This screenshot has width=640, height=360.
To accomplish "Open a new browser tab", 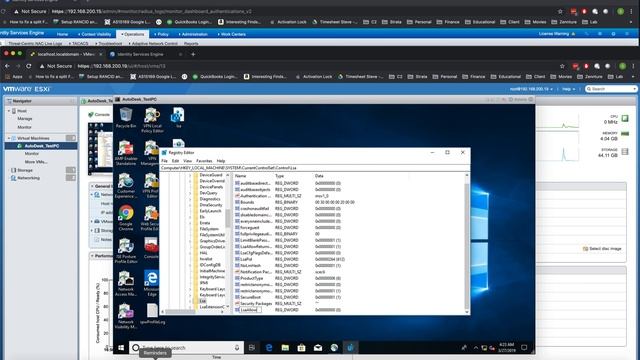I will 193,54.
